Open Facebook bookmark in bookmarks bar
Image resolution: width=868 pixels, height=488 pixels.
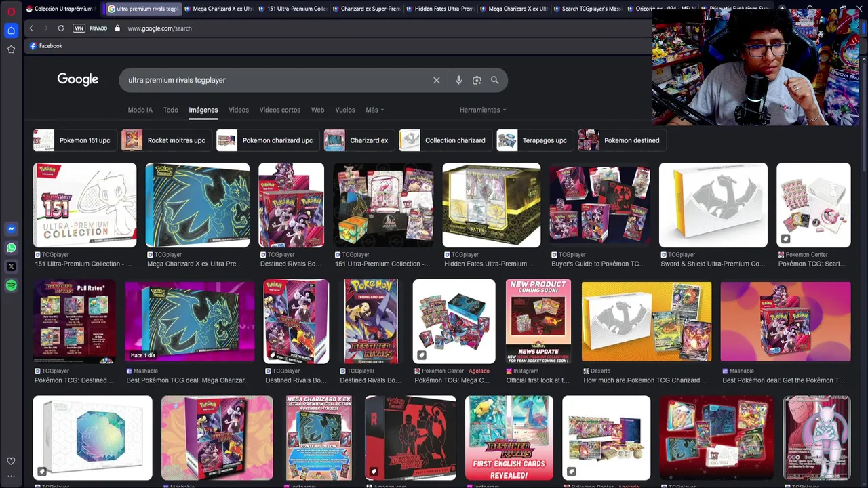coord(45,46)
